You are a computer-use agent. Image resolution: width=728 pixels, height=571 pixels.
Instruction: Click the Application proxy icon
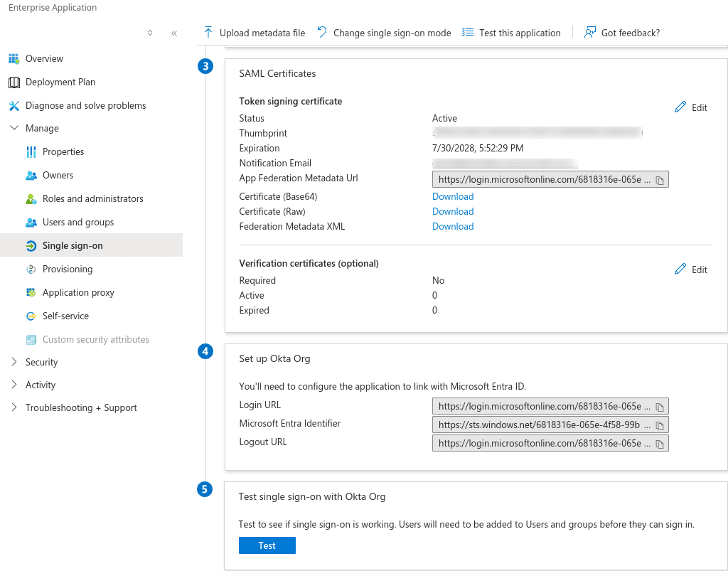[x=31, y=292]
